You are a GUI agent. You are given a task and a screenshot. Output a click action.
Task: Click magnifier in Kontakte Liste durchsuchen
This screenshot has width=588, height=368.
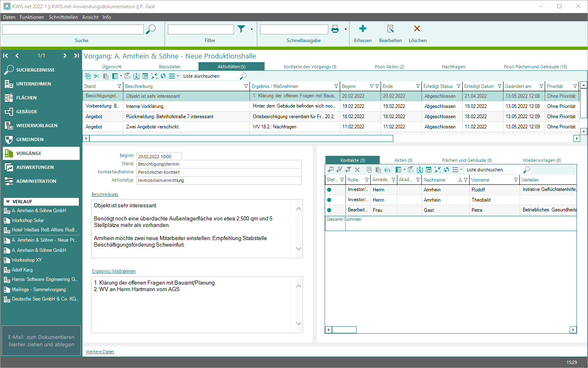click(x=527, y=170)
